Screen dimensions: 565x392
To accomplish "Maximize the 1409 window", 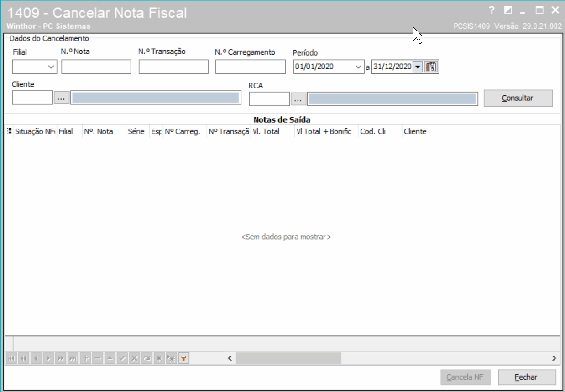I will click(539, 10).
